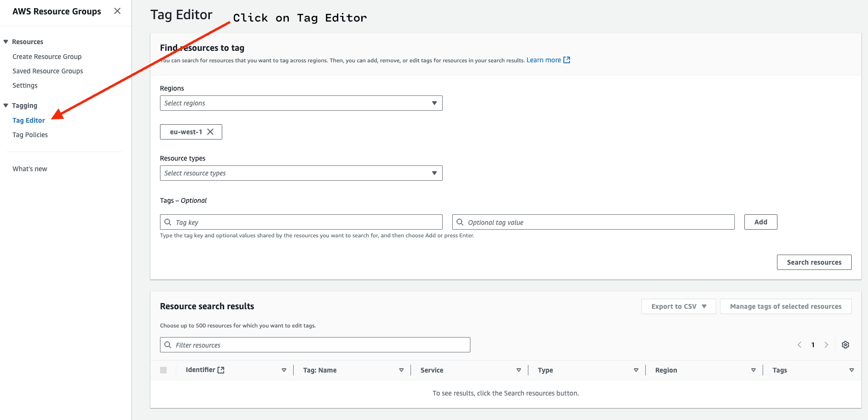Open table preferences gear icon

tap(845, 345)
